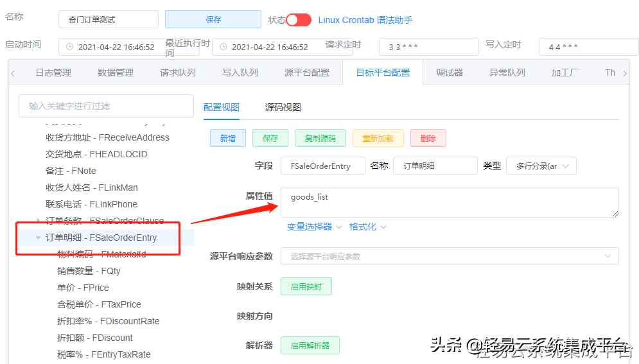639x364 pixels.
Task: Switch to the 源平台配置 tab
Action: 307,73
